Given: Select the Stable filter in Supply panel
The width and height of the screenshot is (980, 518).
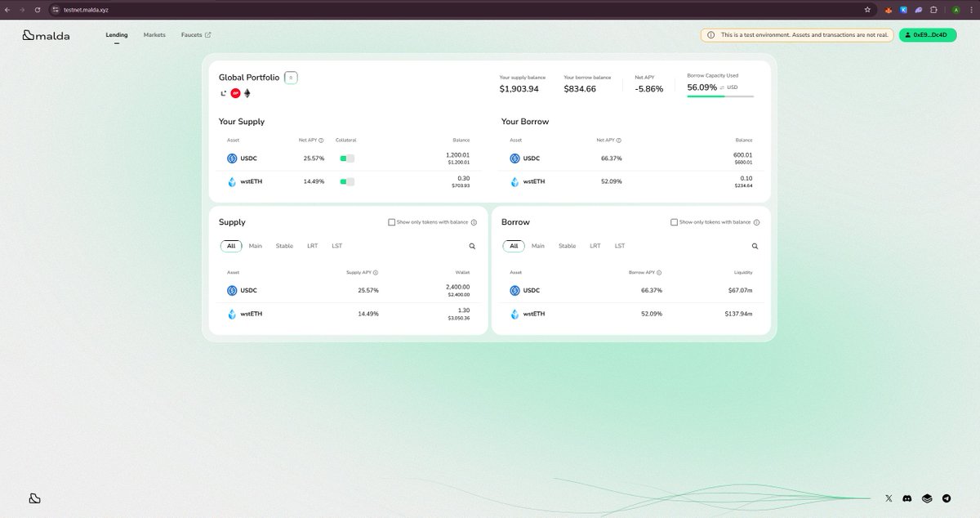Looking at the screenshot, I should click(x=284, y=246).
